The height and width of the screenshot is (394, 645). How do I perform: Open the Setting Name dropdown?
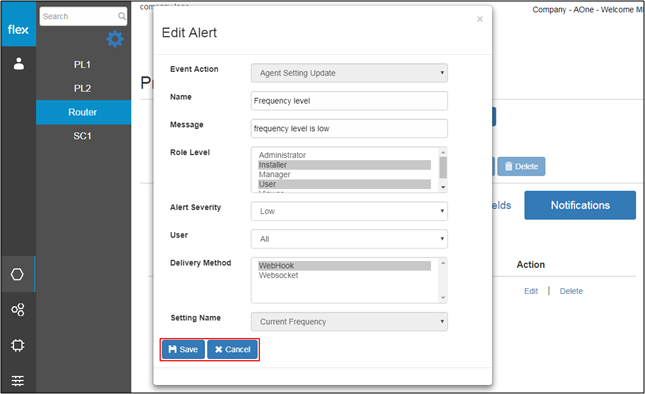pos(349,322)
